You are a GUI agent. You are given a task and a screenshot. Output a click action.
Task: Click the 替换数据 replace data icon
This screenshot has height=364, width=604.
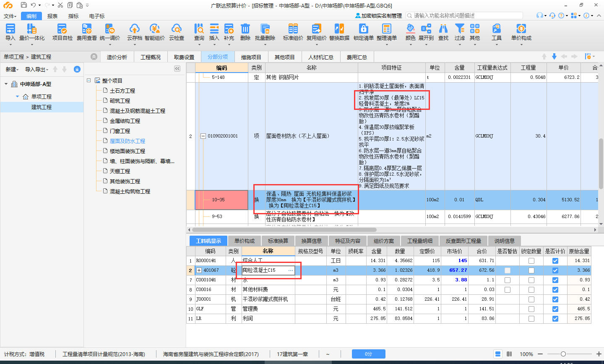tap(339, 29)
